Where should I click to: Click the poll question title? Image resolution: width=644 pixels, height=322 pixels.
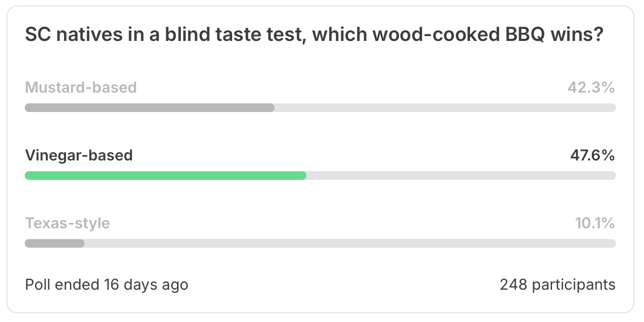314,35
